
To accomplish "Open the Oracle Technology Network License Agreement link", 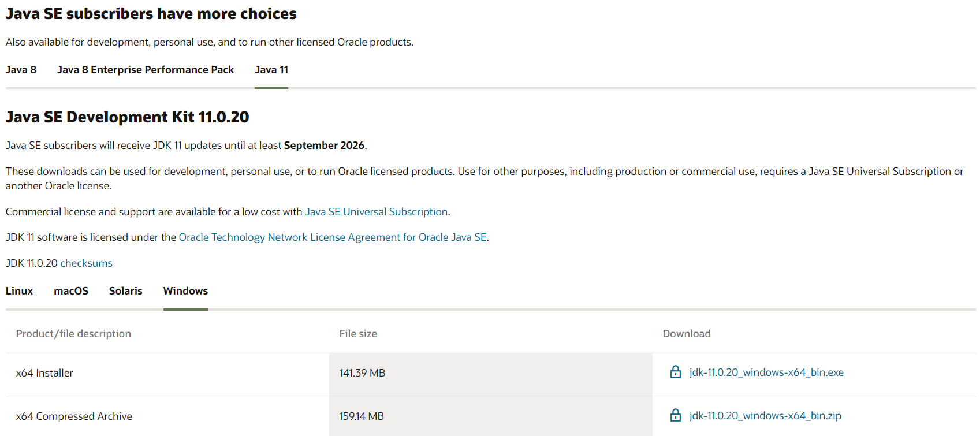I will pyautogui.click(x=333, y=237).
